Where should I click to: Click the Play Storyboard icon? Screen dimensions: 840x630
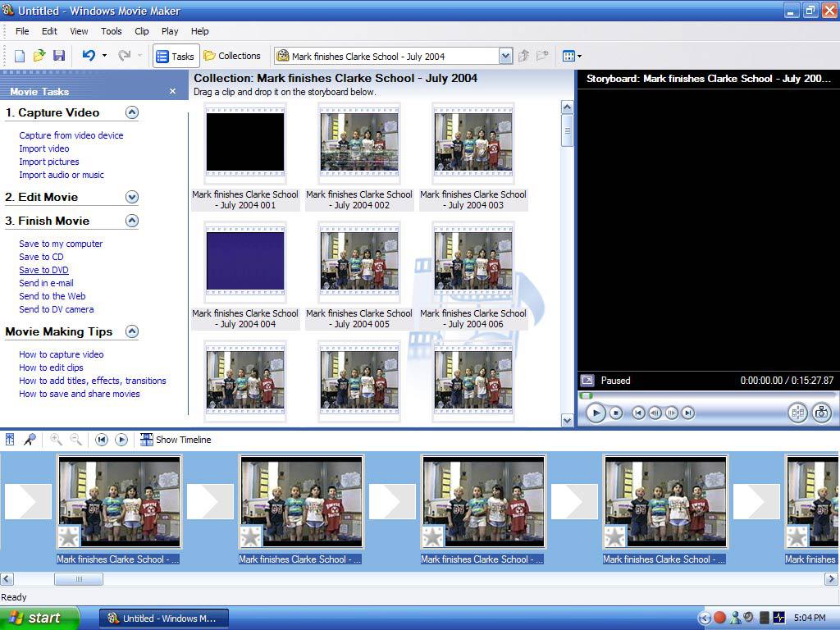point(121,440)
